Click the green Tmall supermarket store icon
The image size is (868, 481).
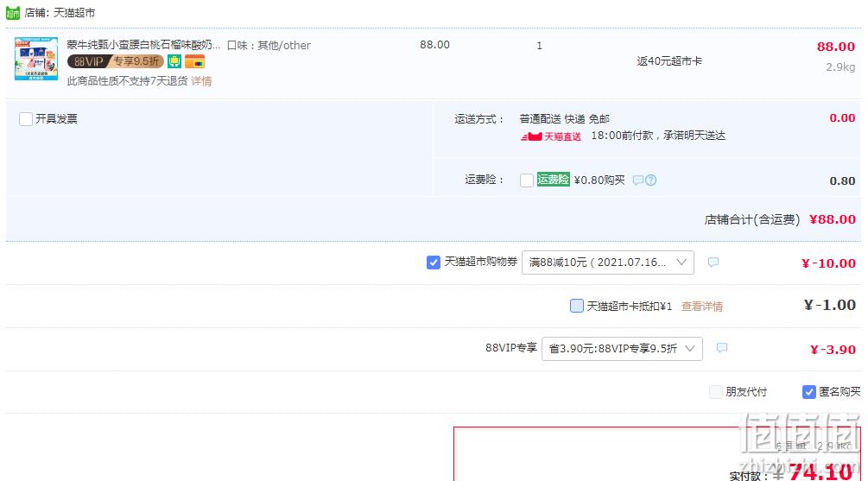tap(13, 13)
